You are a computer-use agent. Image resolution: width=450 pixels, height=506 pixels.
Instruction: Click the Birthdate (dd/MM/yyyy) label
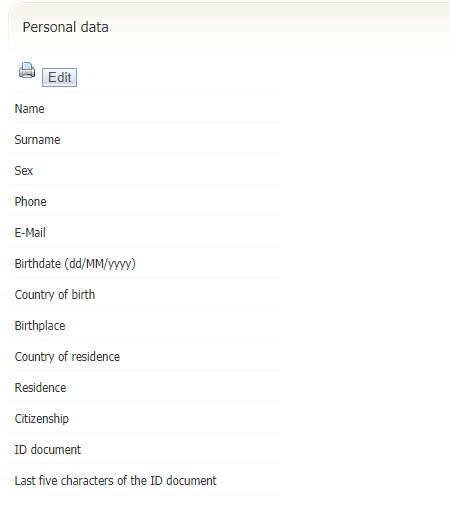click(75, 264)
